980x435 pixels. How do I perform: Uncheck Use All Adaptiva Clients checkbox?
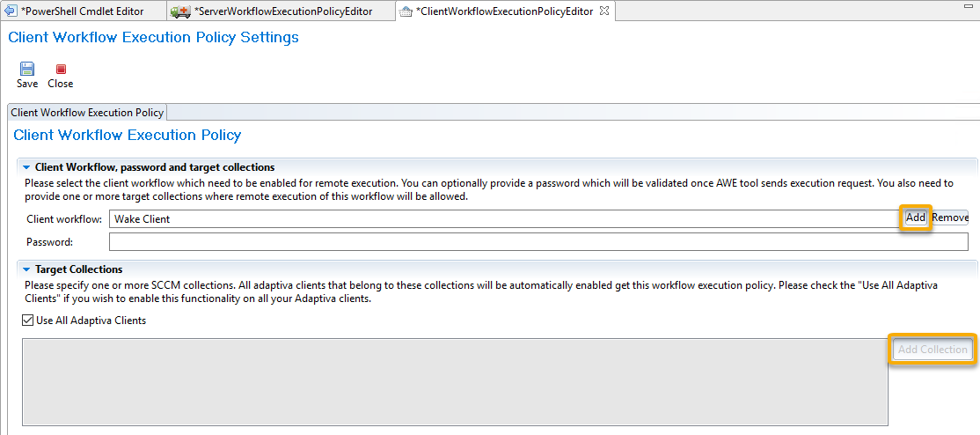tap(27, 321)
